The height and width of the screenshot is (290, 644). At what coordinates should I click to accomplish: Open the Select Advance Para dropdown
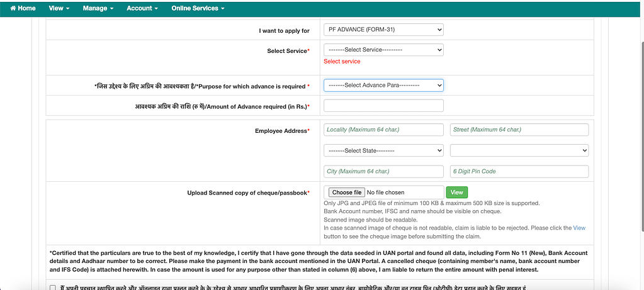383,86
